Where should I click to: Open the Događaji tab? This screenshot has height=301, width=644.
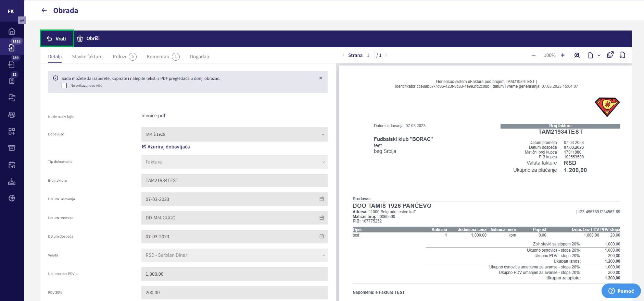[199, 57]
